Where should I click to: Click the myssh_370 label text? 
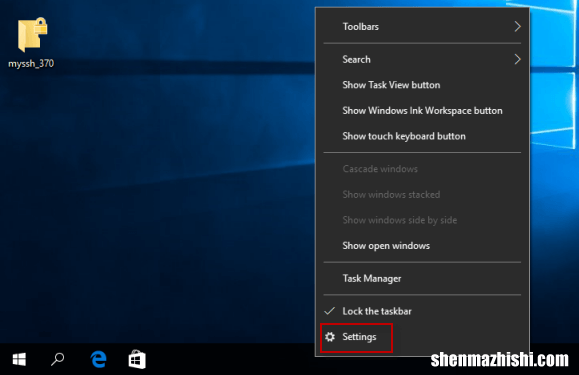click(x=31, y=63)
